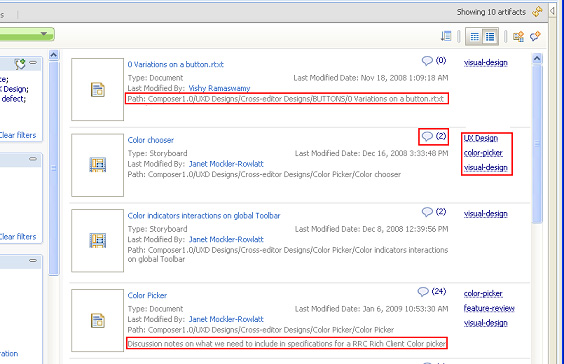This screenshot has height=364, width=564.
Task: Select the Color Picker document thumbnail
Action: click(97, 320)
